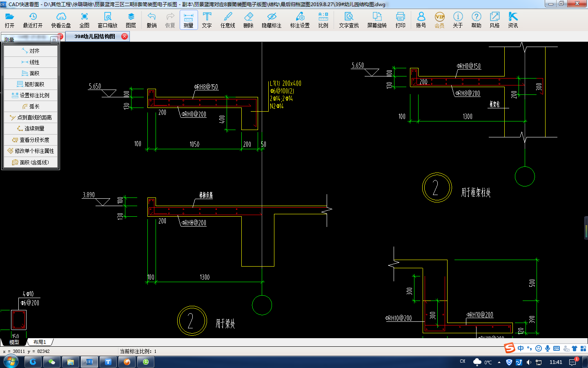Close the 39#幼儿园结构图 tab
588x368 pixels.
[125, 36]
